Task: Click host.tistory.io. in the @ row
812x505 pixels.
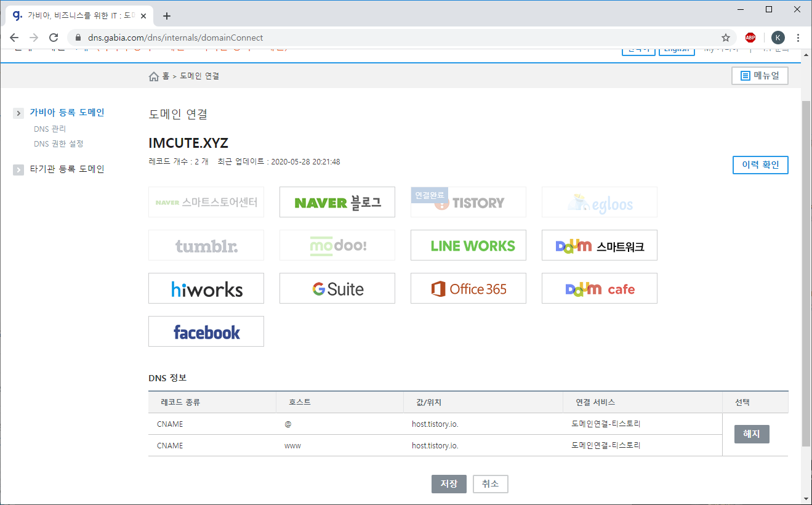Action: tap(435, 424)
